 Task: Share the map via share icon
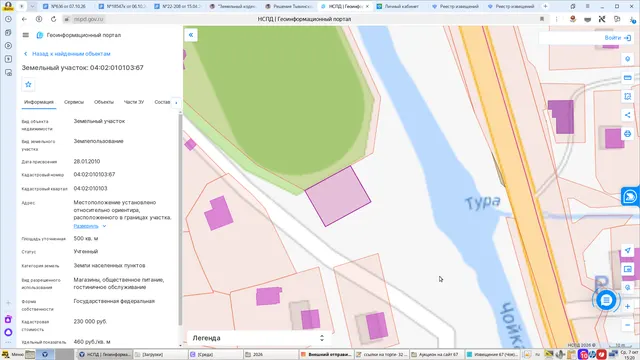pos(628,115)
